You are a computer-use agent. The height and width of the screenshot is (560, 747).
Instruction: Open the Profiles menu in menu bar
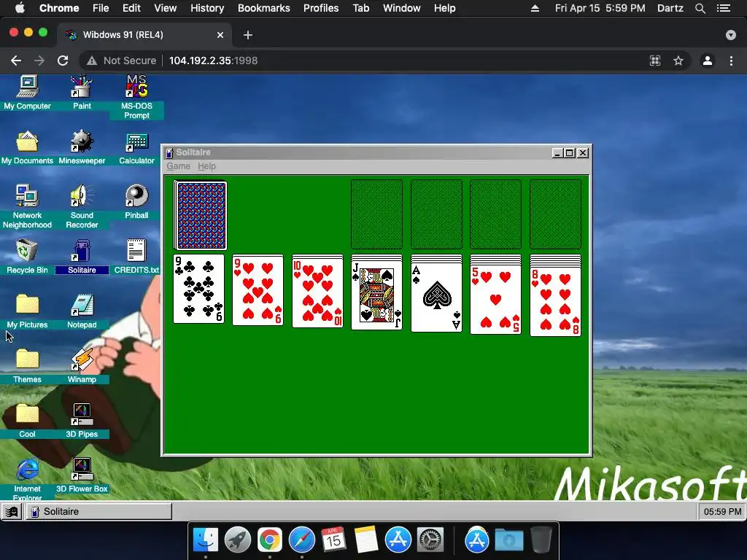tap(321, 8)
